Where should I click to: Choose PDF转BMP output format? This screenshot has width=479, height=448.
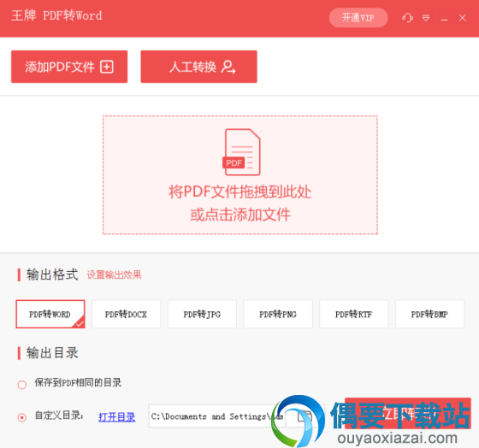[x=429, y=315]
